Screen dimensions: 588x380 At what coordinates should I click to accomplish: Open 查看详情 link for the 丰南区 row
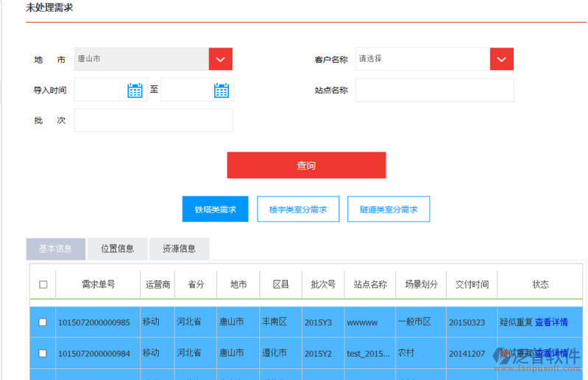coord(551,323)
